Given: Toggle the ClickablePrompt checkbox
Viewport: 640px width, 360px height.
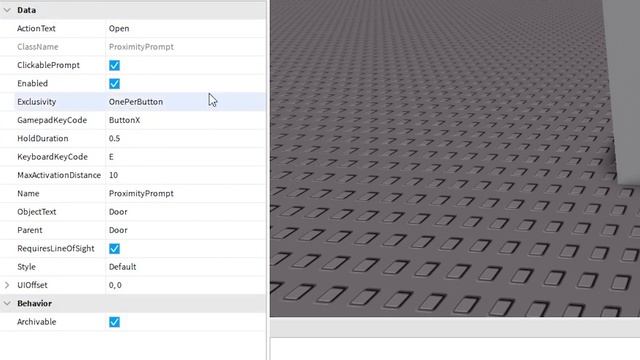Looking at the screenshot, I should 114,65.
